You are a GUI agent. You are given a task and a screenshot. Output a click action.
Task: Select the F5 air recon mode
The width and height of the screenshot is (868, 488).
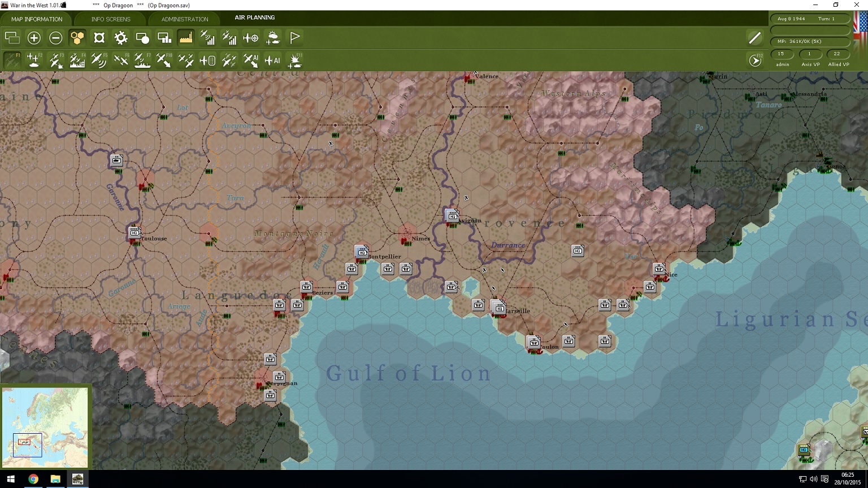tap(99, 60)
